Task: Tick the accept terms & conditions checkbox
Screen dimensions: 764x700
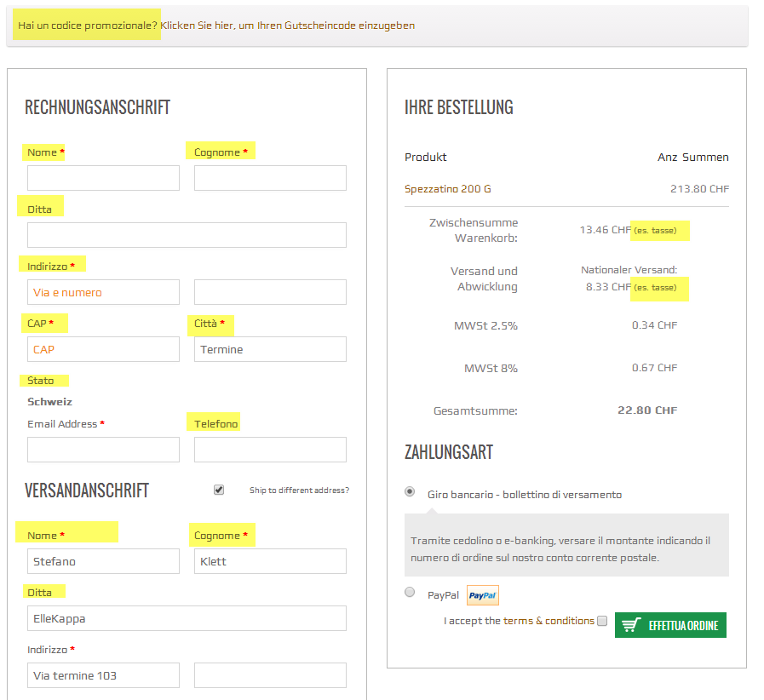Action: point(602,621)
